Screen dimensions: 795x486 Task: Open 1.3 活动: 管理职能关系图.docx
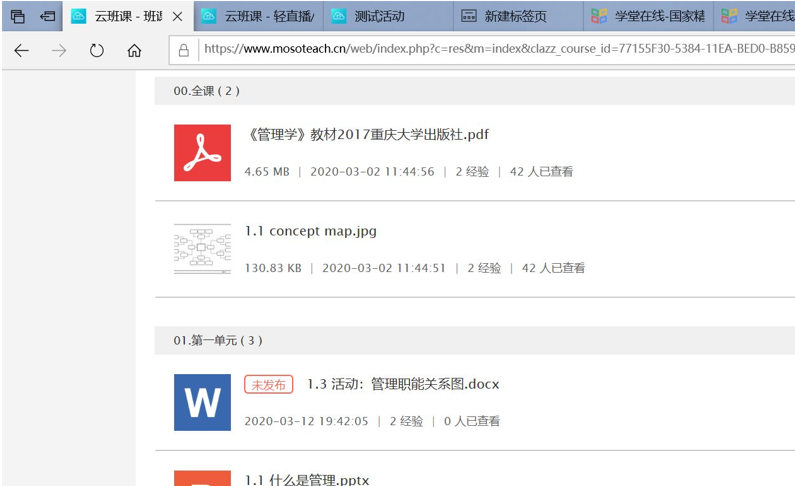pos(403,384)
